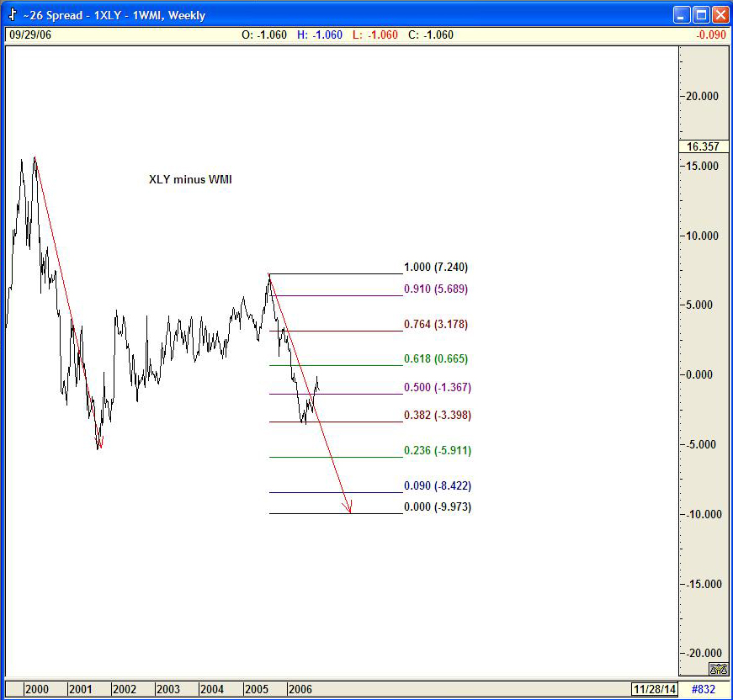Close the spread chart window
The height and width of the screenshot is (700, 733).
point(720,15)
